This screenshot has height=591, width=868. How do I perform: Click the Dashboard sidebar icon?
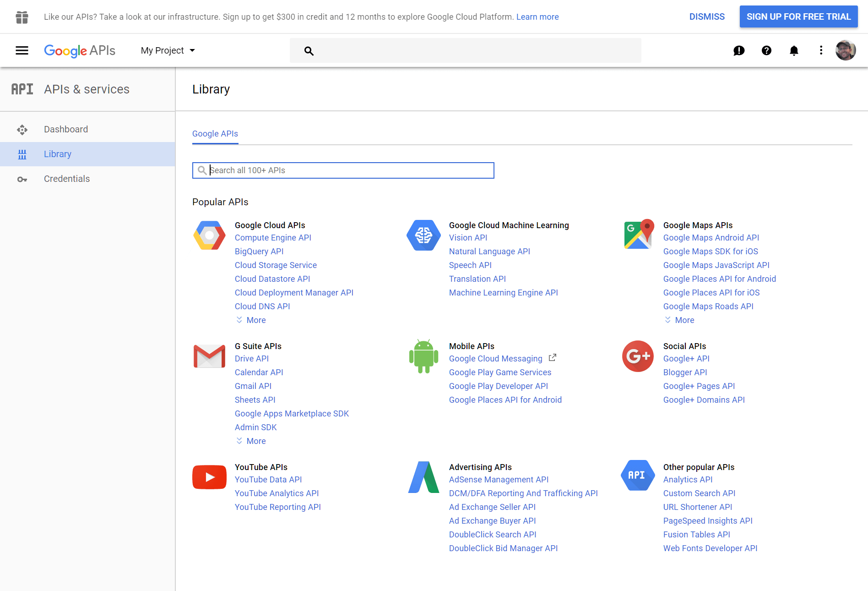point(22,130)
